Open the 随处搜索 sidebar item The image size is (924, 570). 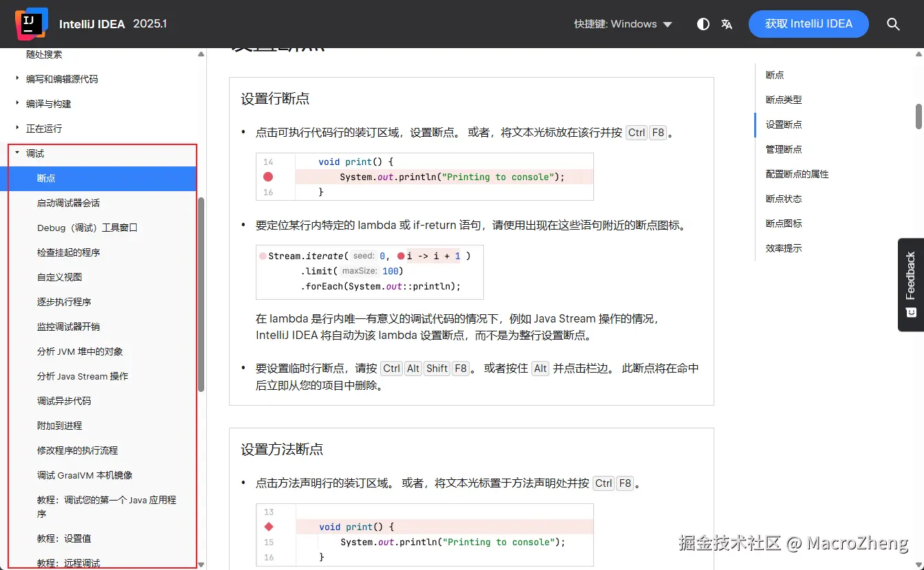44,54
